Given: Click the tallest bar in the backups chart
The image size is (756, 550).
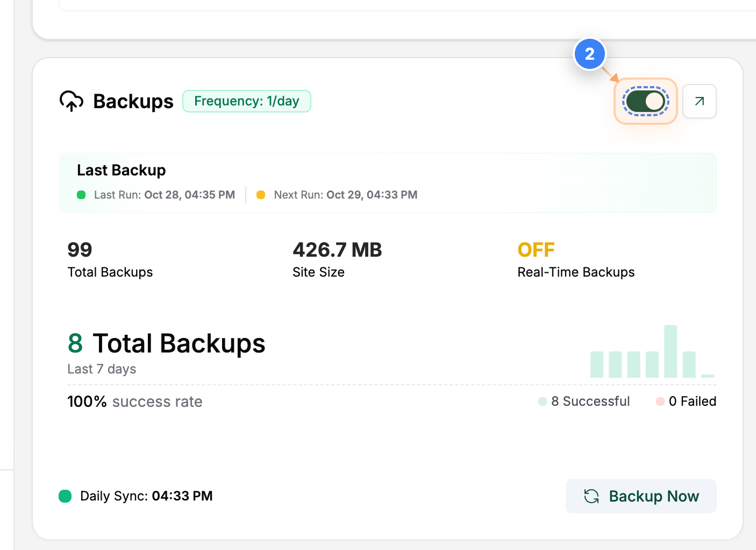Looking at the screenshot, I should [x=670, y=350].
